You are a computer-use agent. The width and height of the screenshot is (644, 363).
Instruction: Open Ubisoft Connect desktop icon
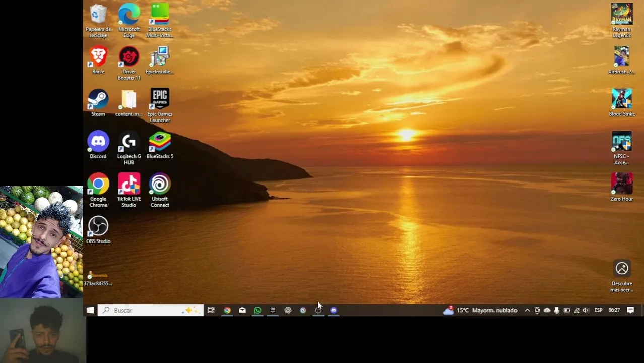coord(160,191)
